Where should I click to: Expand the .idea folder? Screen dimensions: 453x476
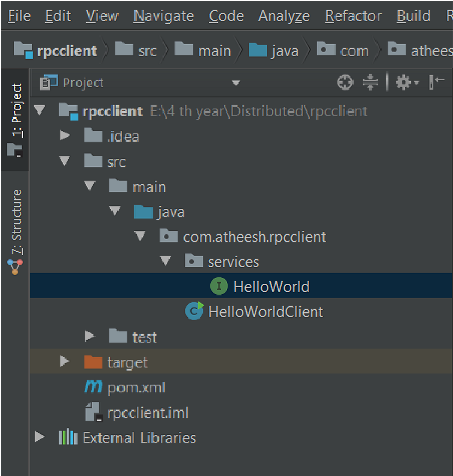[x=65, y=136]
